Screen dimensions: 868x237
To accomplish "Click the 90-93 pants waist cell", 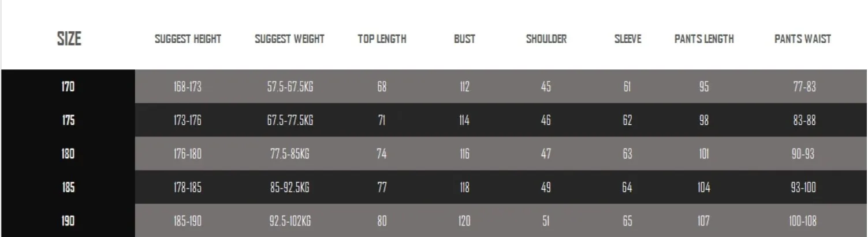I will coord(803,154).
